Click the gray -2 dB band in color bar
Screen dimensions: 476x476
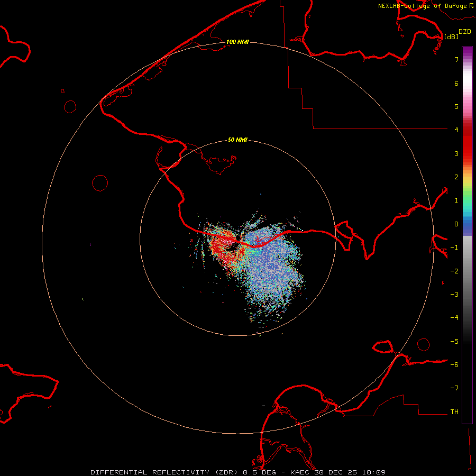click(467, 271)
